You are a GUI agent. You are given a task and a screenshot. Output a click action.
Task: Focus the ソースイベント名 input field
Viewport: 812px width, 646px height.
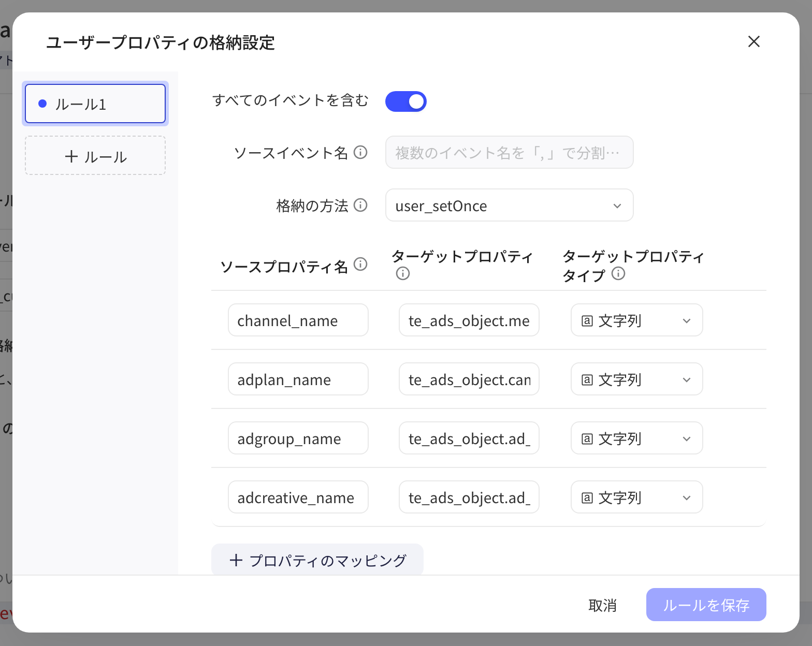(x=510, y=152)
